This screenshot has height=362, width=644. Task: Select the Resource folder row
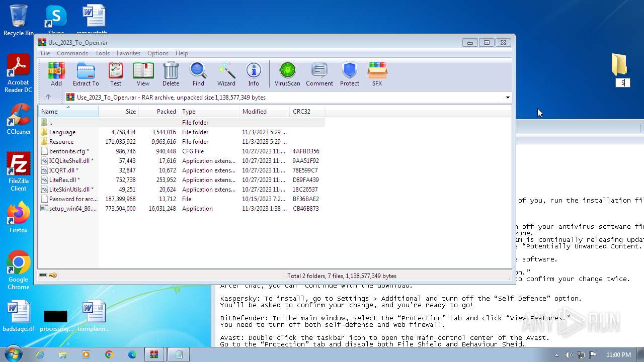coord(182,141)
